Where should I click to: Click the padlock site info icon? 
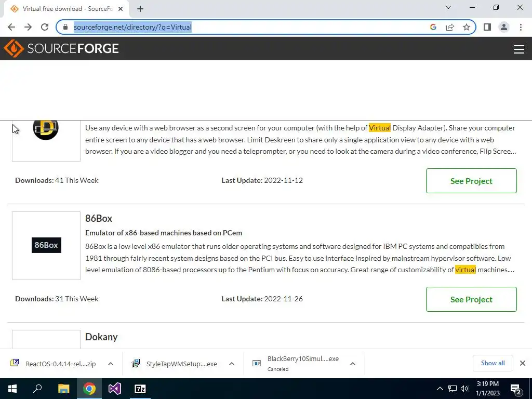coord(65,27)
